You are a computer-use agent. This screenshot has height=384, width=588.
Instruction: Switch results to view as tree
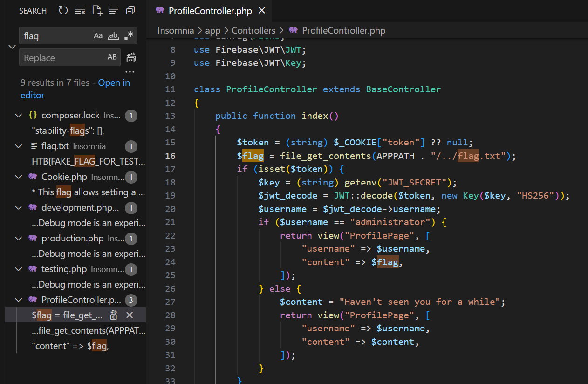click(113, 10)
